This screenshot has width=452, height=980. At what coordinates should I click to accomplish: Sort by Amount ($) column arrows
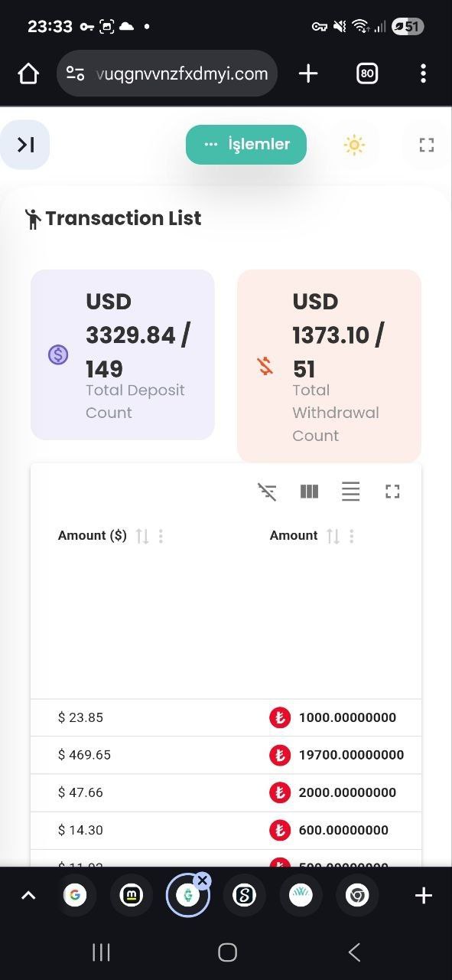(x=142, y=536)
